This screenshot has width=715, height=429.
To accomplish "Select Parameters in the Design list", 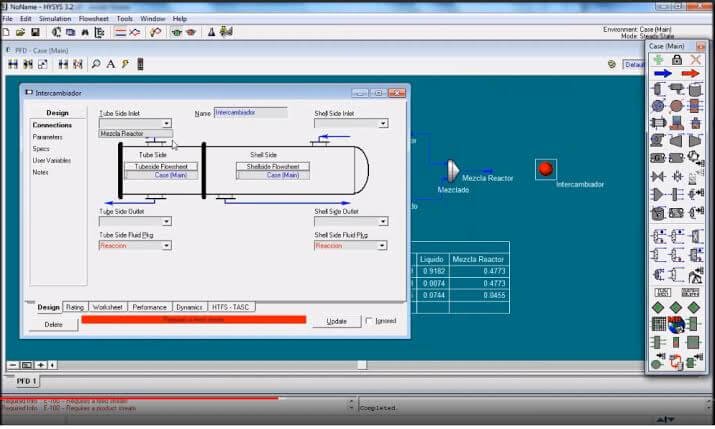I will [x=47, y=137].
